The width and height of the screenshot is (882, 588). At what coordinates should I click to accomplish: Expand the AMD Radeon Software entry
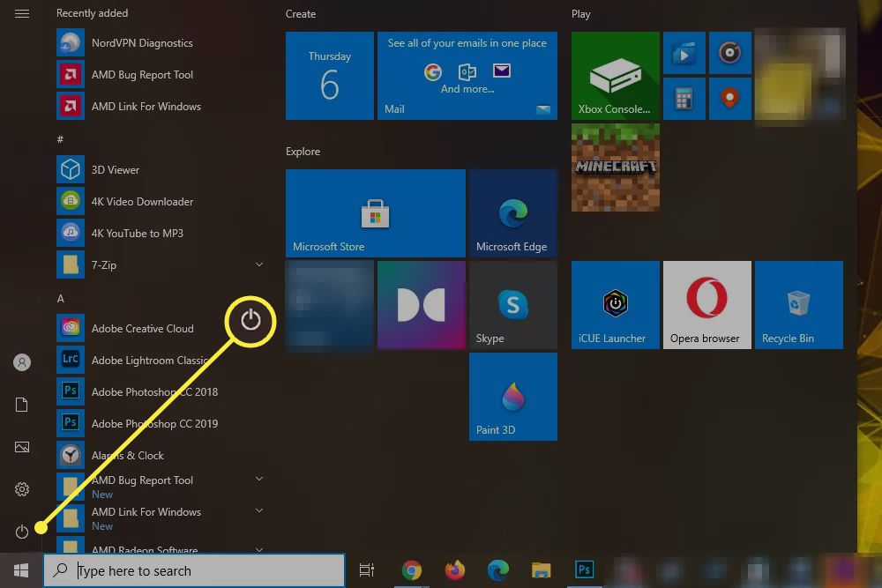point(259,549)
